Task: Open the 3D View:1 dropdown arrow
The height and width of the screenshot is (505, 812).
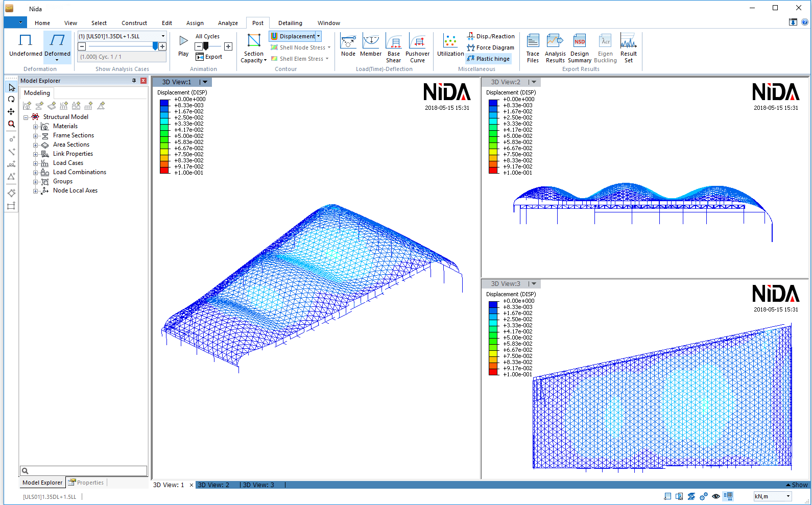Action: click(205, 82)
